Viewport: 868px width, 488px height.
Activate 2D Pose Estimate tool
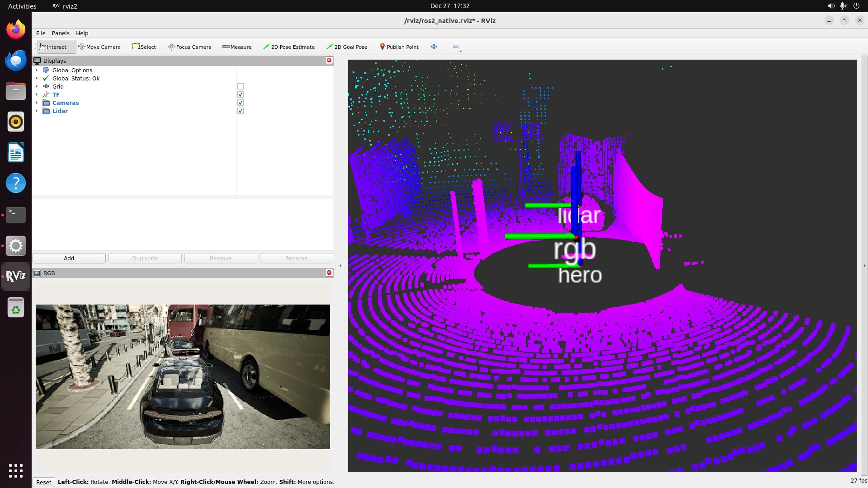289,47
